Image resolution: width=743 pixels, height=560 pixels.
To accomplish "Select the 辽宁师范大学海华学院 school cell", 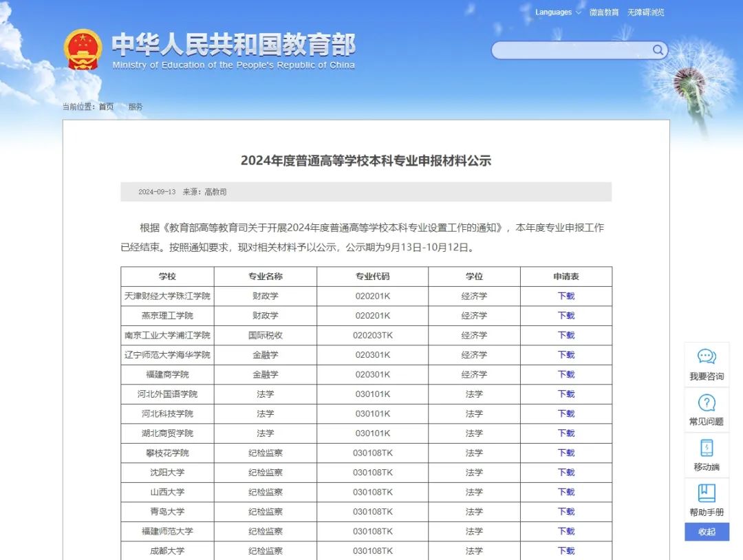I will 167,355.
